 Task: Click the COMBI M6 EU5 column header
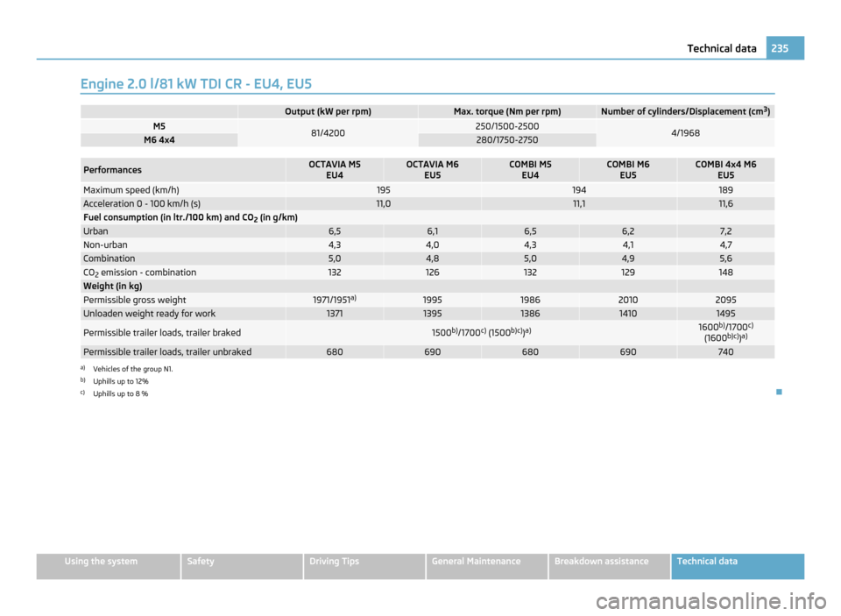(x=627, y=170)
